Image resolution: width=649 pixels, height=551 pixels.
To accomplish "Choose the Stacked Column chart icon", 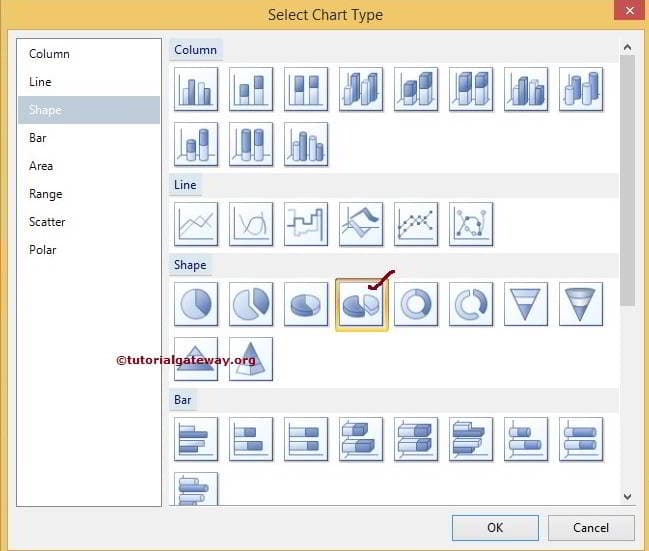I will click(251, 89).
